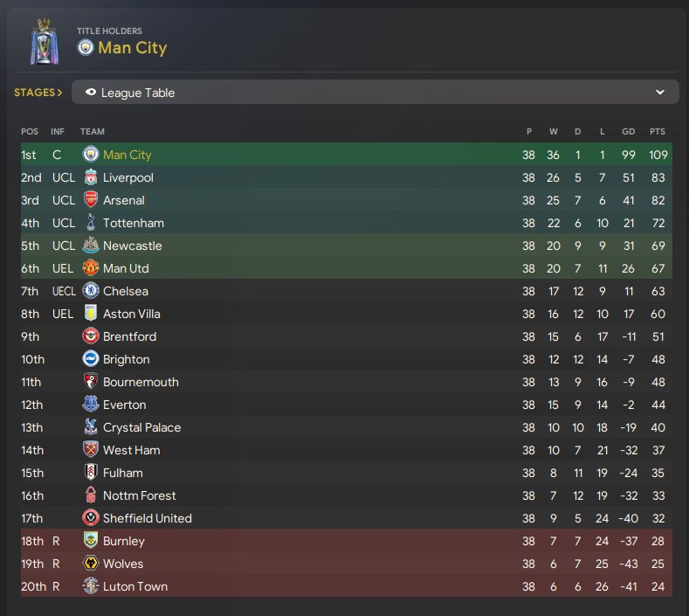The height and width of the screenshot is (616, 689).
Task: Open the Aston Villa team link
Action: pyautogui.click(x=132, y=314)
